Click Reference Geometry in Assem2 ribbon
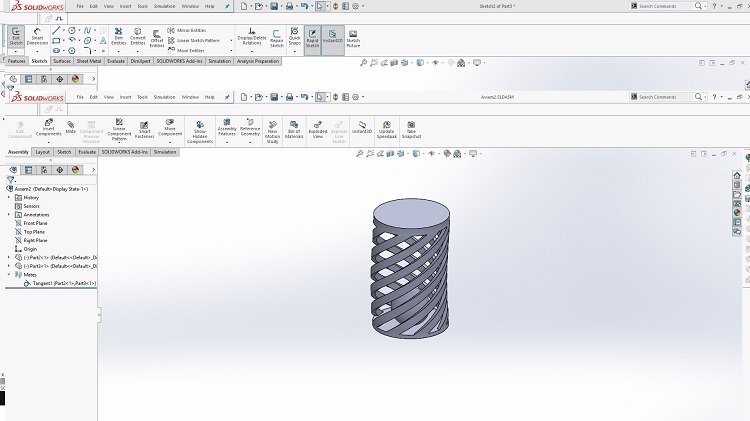This screenshot has width=750, height=421. pyautogui.click(x=250, y=127)
